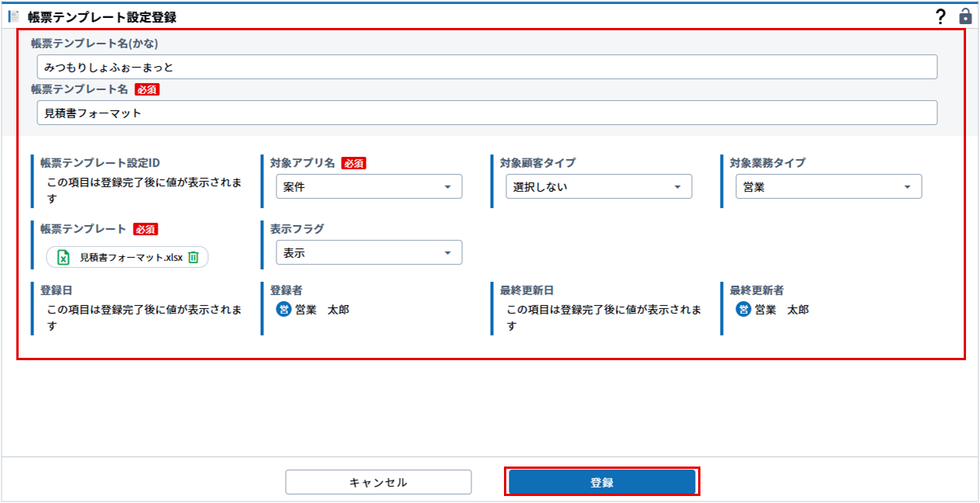Click the 登録 button
This screenshot has height=503, width=980.
point(602,482)
